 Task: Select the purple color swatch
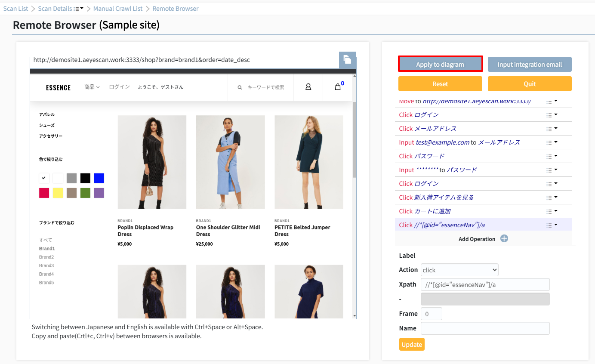pyautogui.click(x=99, y=193)
